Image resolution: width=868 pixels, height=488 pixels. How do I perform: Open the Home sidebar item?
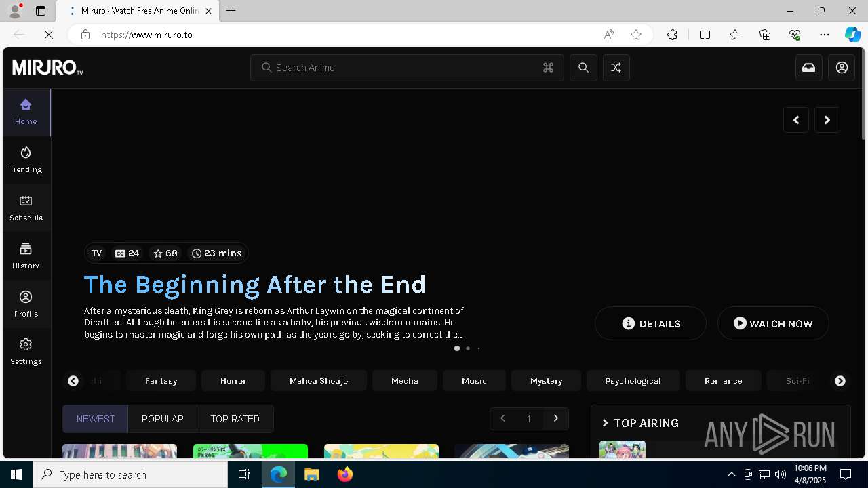pyautogui.click(x=26, y=113)
